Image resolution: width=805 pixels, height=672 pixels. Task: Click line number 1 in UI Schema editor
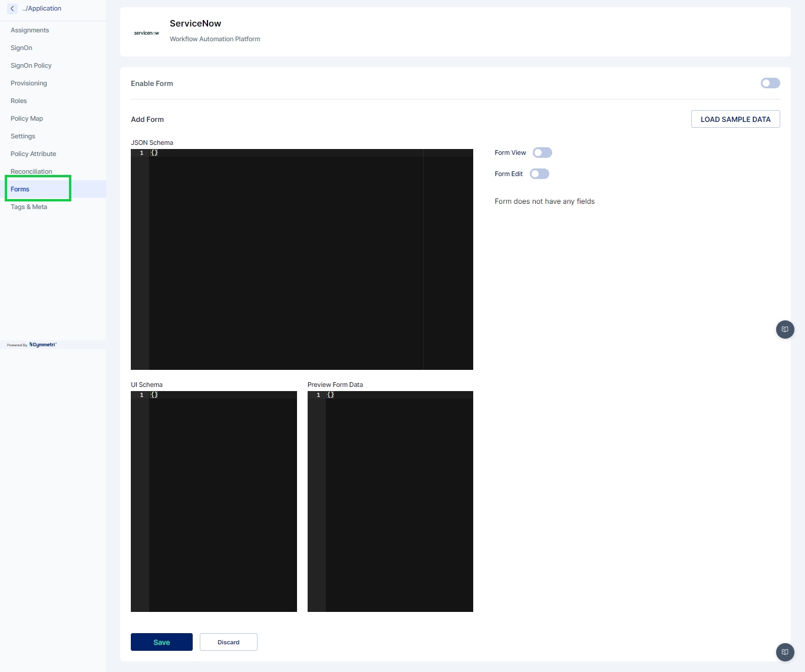pyautogui.click(x=141, y=395)
